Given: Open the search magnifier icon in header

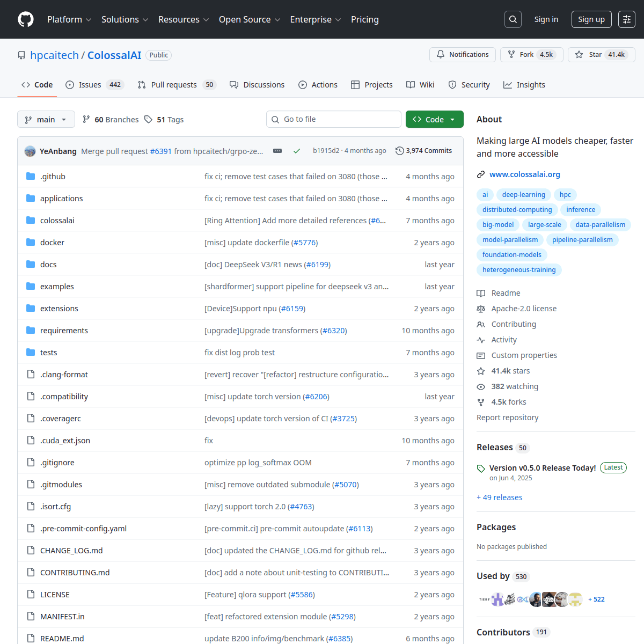Looking at the screenshot, I should (513, 19).
